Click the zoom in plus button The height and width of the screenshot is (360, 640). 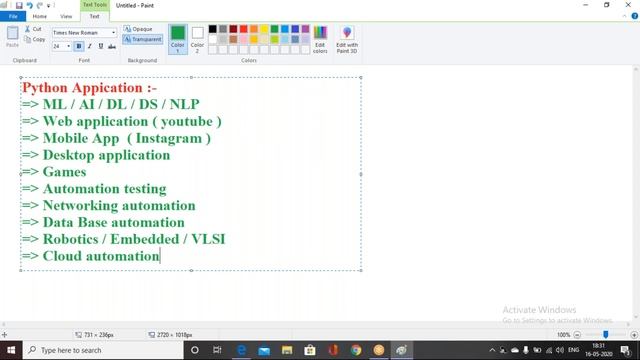634,335
